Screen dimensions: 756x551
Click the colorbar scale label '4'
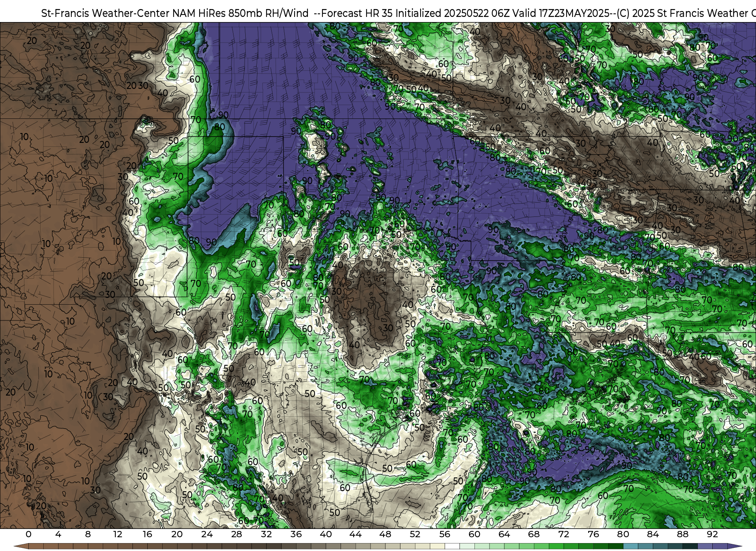(x=58, y=534)
